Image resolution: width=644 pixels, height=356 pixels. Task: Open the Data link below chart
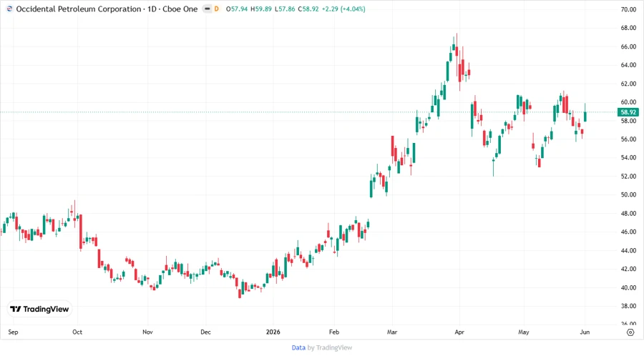pos(298,348)
